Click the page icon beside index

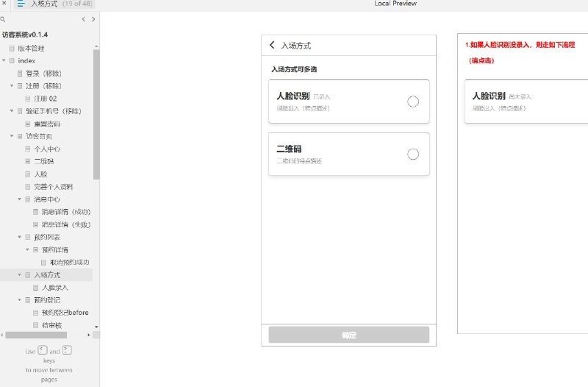[12, 60]
